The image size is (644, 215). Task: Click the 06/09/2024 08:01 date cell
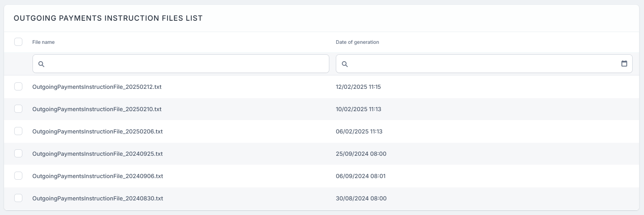pyautogui.click(x=361, y=176)
